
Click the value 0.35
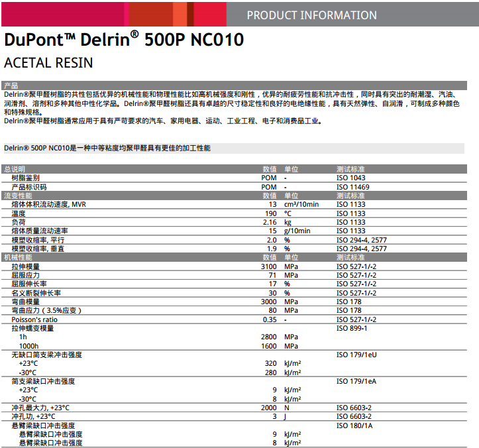click(270, 319)
